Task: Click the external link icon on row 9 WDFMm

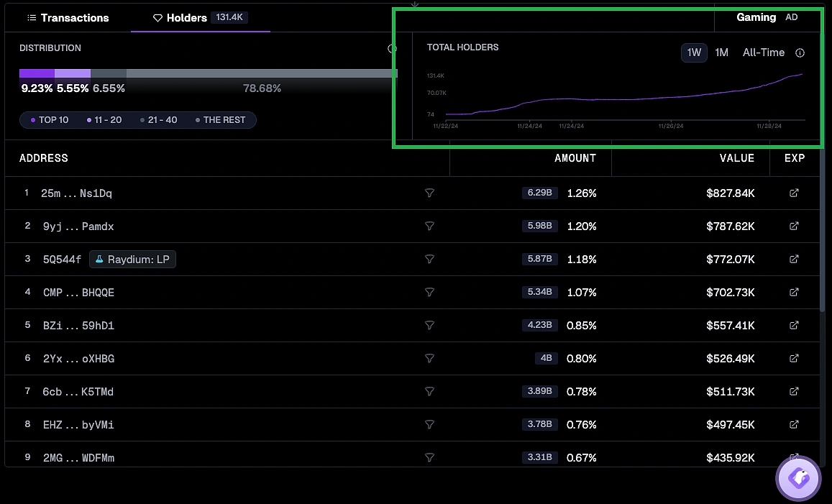Action: pos(794,457)
